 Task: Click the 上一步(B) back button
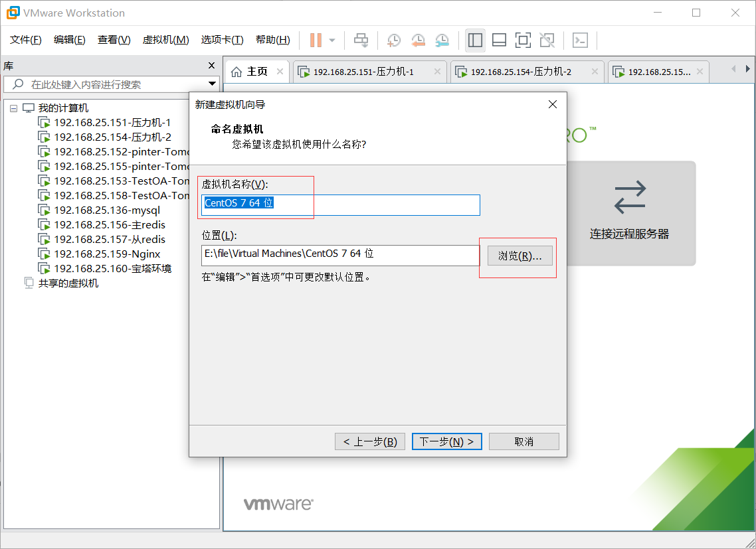coord(370,441)
